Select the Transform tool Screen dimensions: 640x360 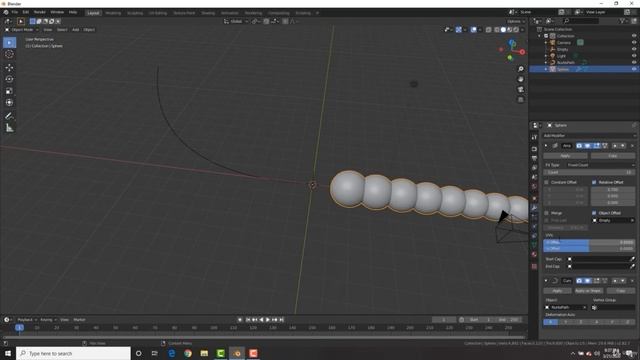pos(9,103)
